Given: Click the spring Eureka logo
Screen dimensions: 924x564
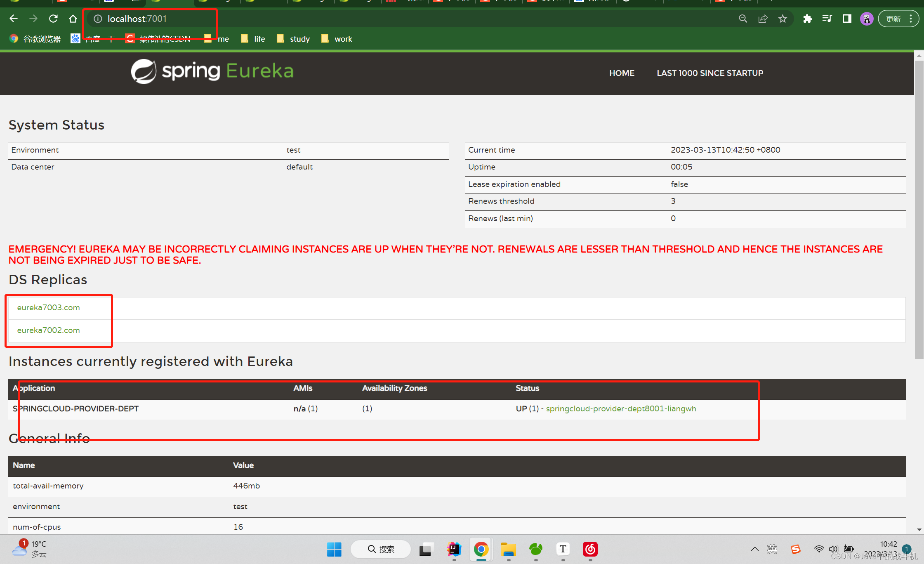Looking at the screenshot, I should [x=212, y=71].
